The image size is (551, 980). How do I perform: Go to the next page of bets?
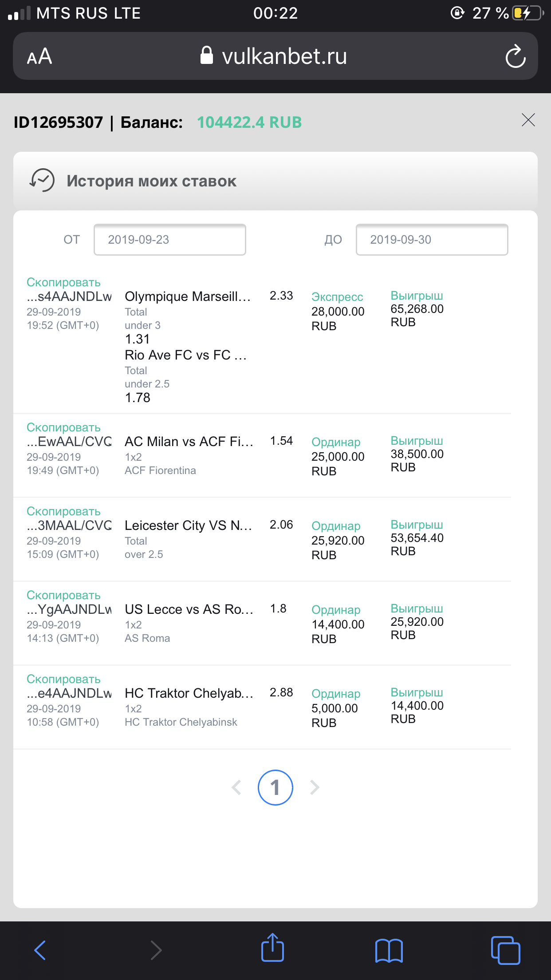click(315, 787)
